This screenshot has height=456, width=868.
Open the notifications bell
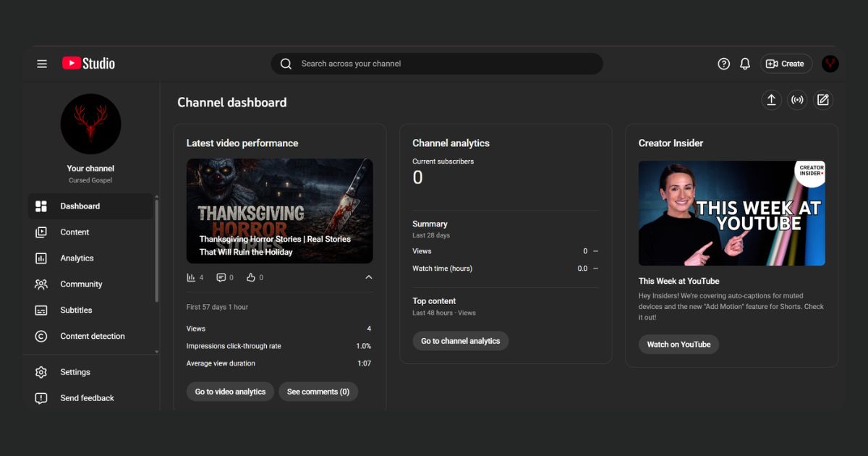pos(745,64)
